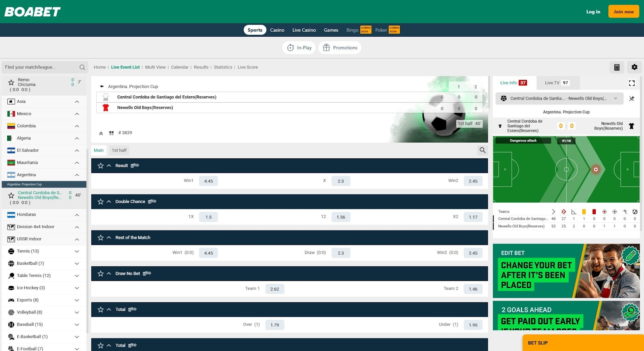Collapse the Rest of the Match section
Viewport: 644px width, 351px height.
click(x=109, y=238)
